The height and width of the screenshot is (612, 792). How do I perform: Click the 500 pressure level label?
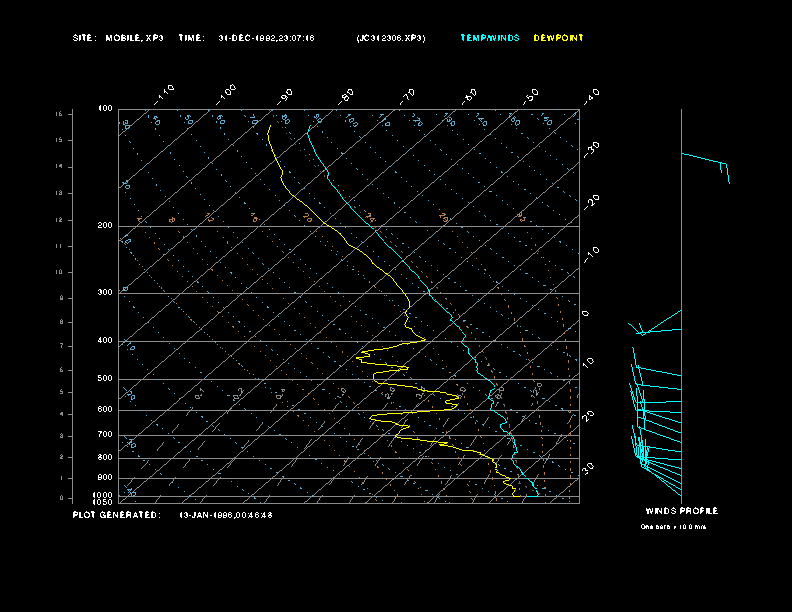tap(105, 378)
